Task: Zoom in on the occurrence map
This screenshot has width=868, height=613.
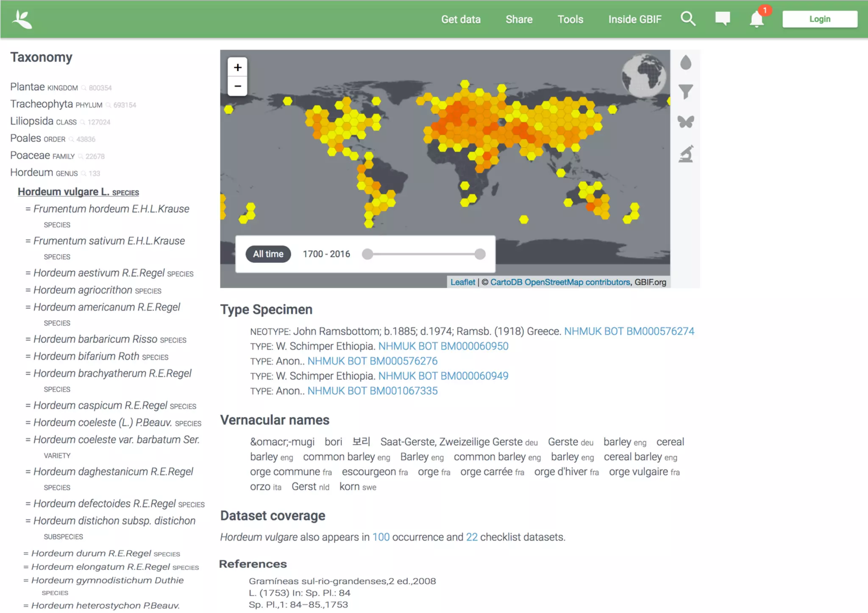Action: point(238,67)
